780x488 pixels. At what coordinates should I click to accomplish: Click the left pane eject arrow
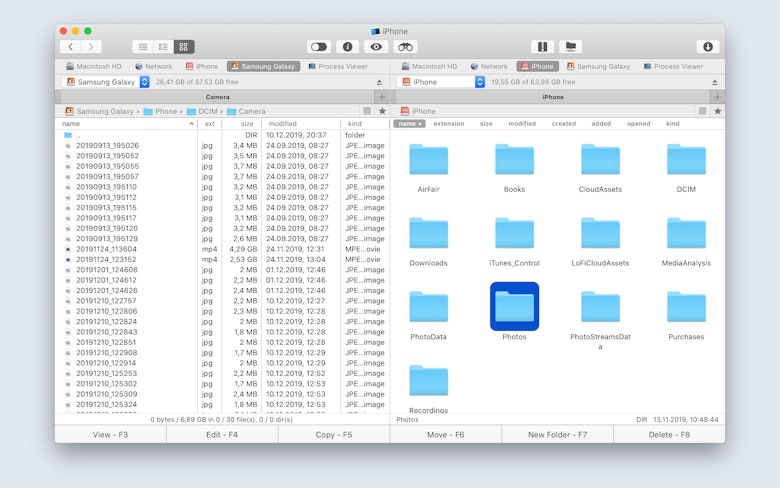coord(379,82)
